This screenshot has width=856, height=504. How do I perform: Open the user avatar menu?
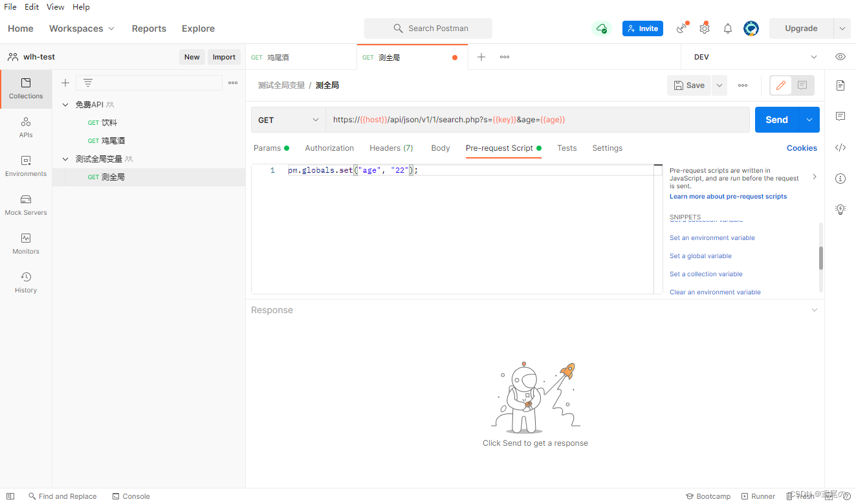pos(751,28)
